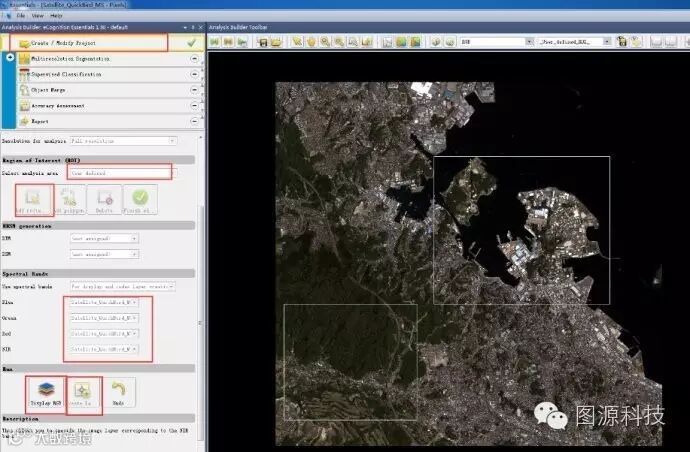The image size is (690, 452).
Task: Open the Blue band layer dropdown
Action: click(x=104, y=302)
